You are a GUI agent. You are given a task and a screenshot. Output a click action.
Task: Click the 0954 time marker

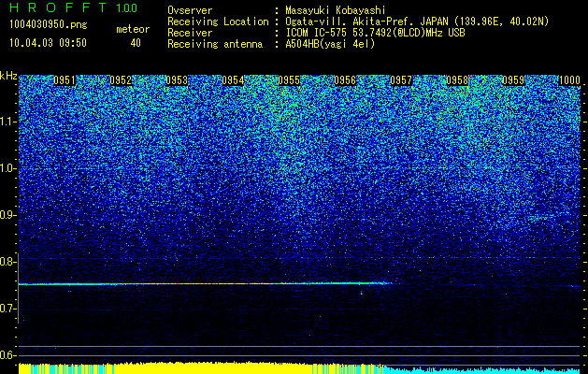pyautogui.click(x=233, y=80)
